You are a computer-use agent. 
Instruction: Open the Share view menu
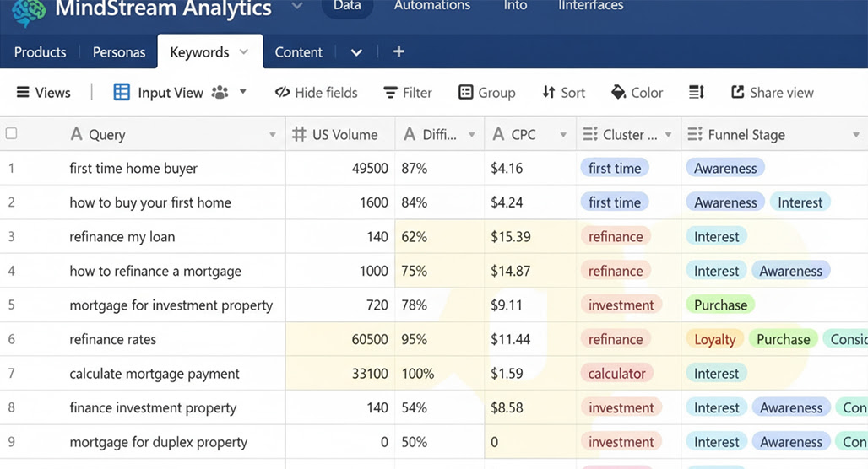pos(773,92)
